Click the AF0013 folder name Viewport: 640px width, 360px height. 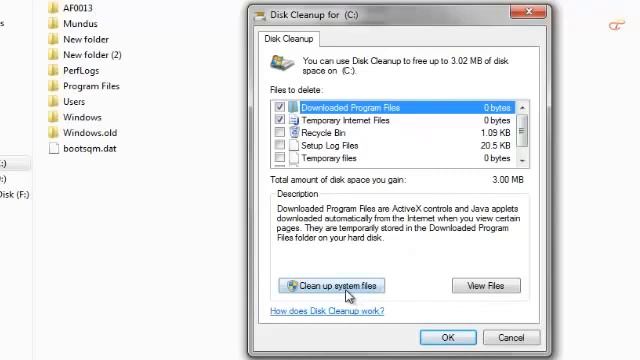[x=78, y=8]
